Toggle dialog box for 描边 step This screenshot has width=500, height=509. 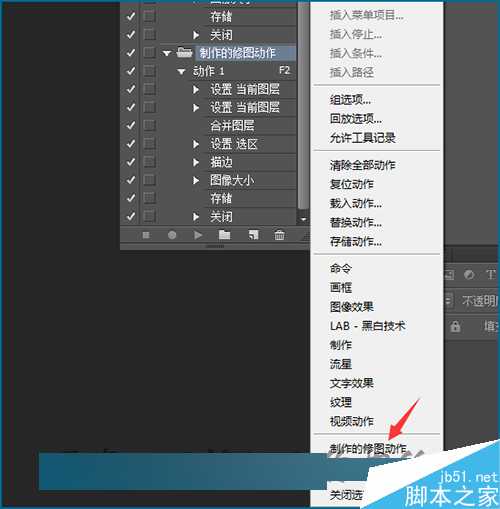pyautogui.click(x=149, y=162)
